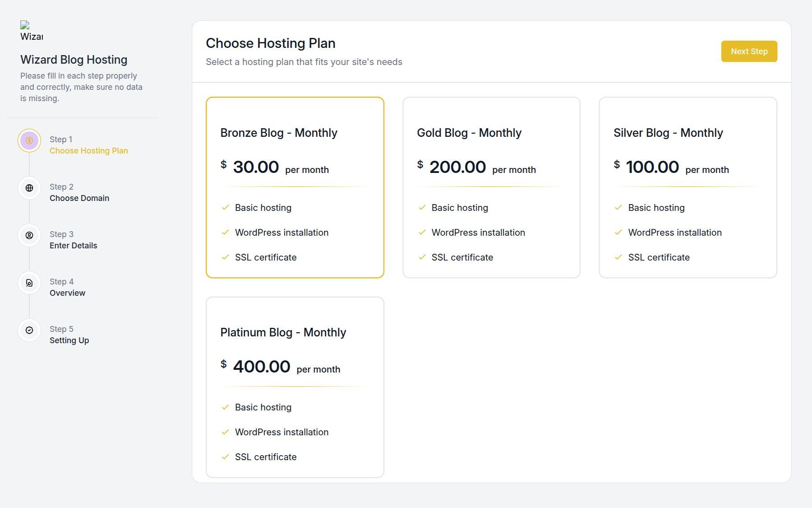Click Basic hosting checkmark in Bronze plan

(x=226, y=208)
